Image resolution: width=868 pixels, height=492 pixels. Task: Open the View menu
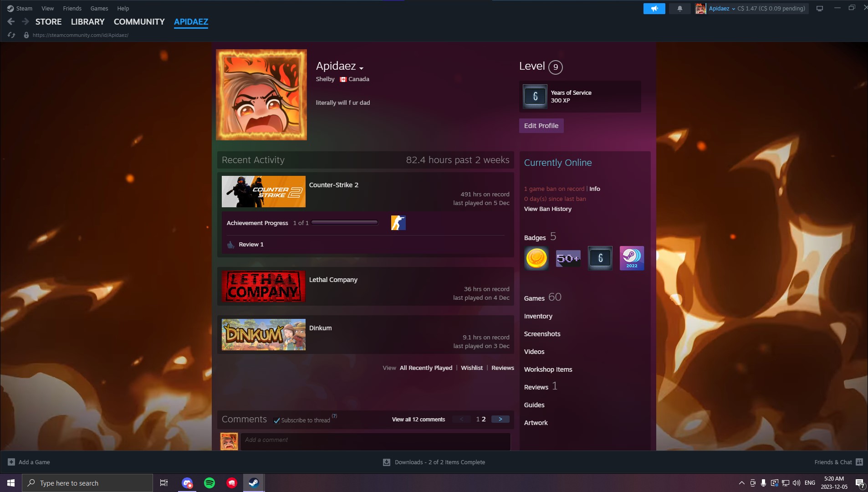pos(47,8)
